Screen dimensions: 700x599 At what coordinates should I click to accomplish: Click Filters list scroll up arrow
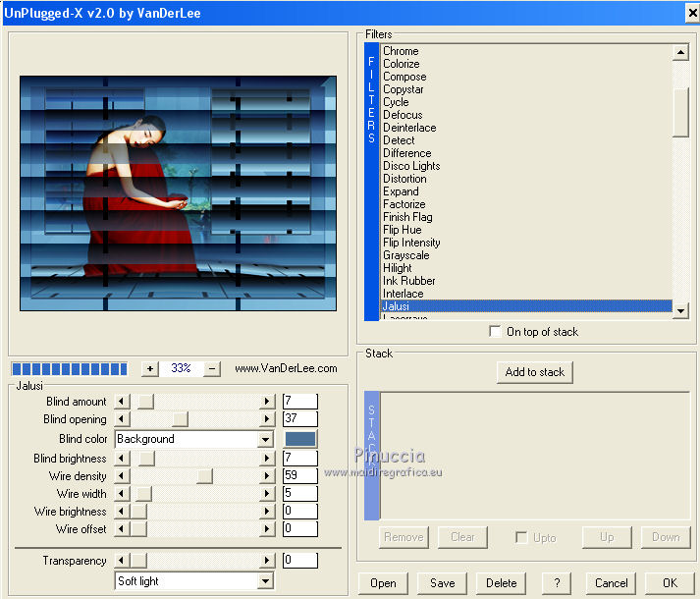(680, 53)
